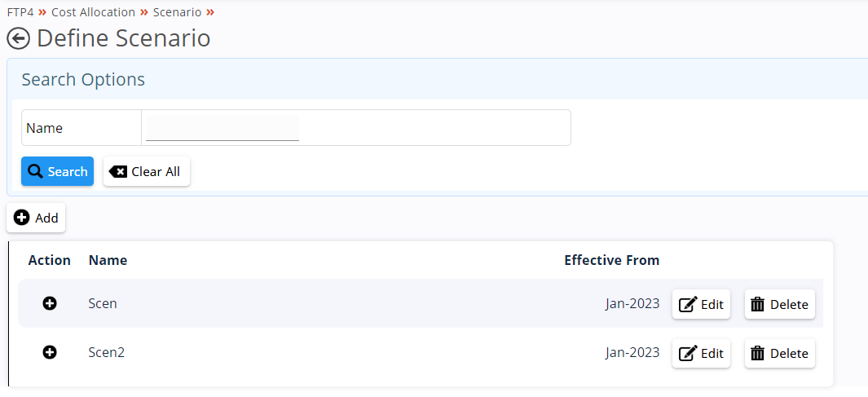Click the Clear All button
Screen dimensions: 868x397
tap(147, 172)
